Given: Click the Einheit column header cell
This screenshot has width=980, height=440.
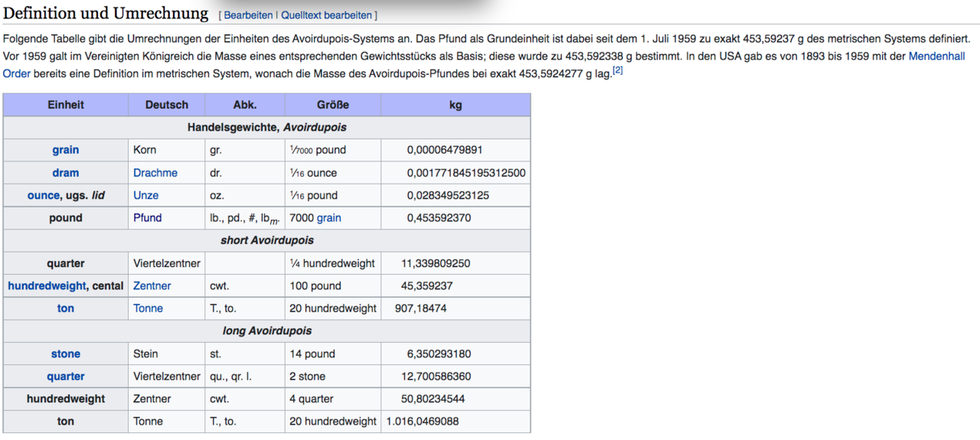Looking at the screenshot, I should [65, 105].
